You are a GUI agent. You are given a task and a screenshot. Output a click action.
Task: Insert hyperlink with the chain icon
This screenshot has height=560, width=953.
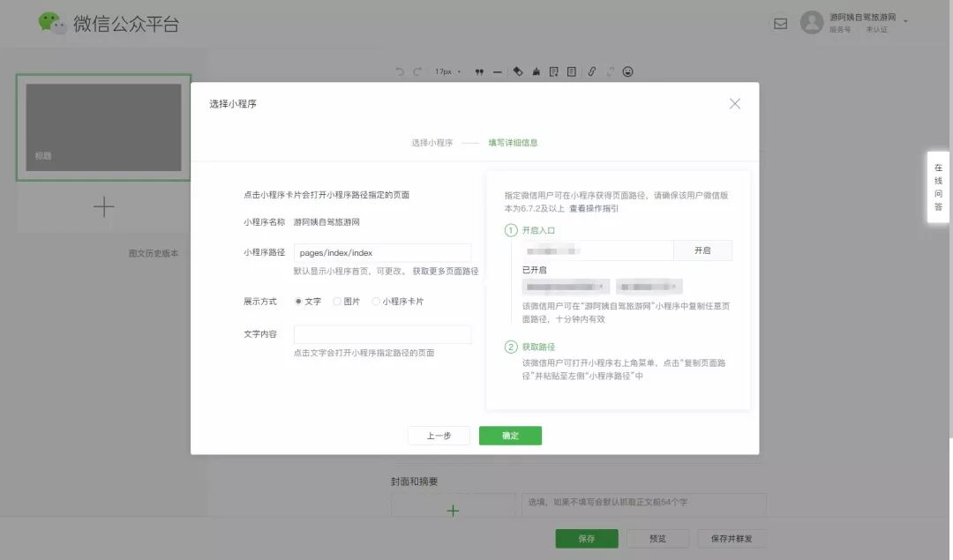tap(591, 71)
